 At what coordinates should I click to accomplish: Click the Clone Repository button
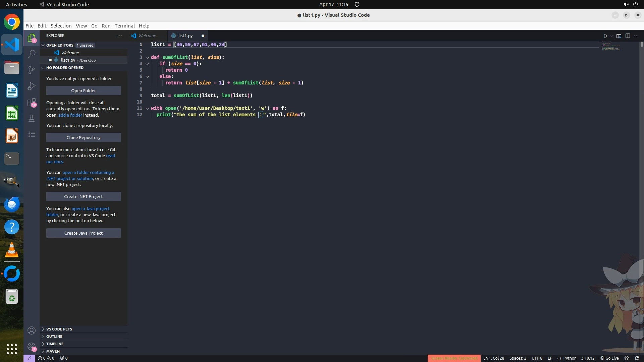(x=83, y=137)
